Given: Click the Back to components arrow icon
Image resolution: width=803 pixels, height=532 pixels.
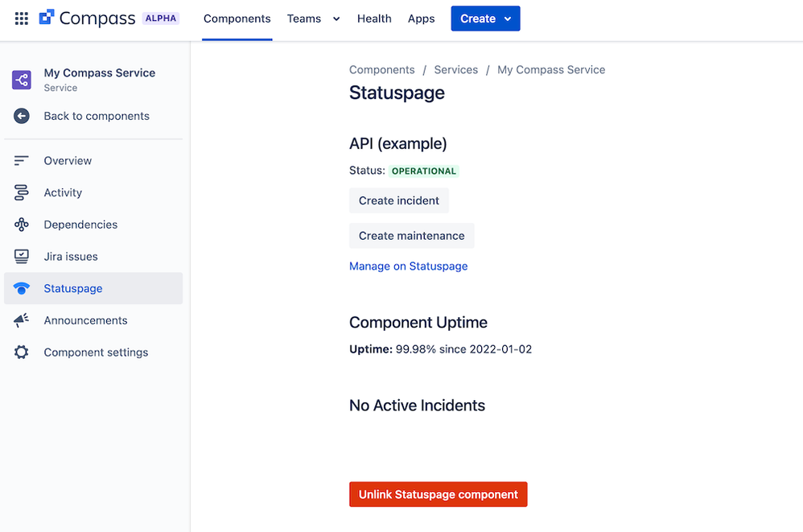Looking at the screenshot, I should [x=22, y=116].
